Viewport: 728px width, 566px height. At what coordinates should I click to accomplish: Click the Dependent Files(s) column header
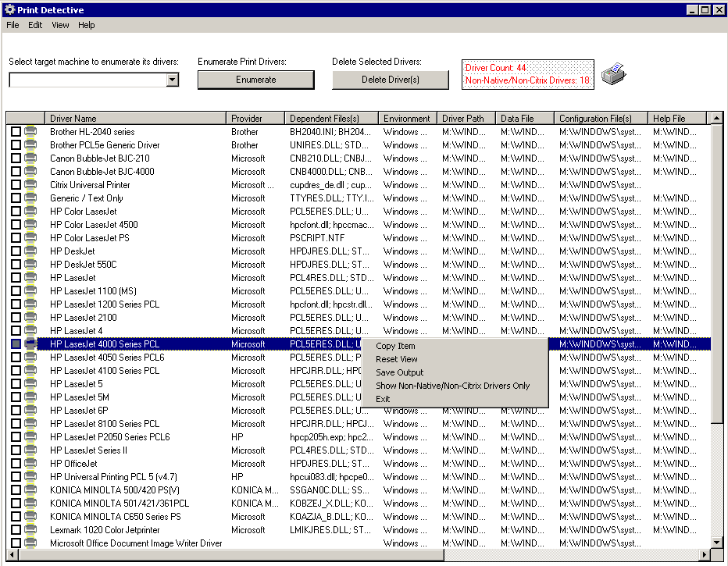(x=331, y=119)
